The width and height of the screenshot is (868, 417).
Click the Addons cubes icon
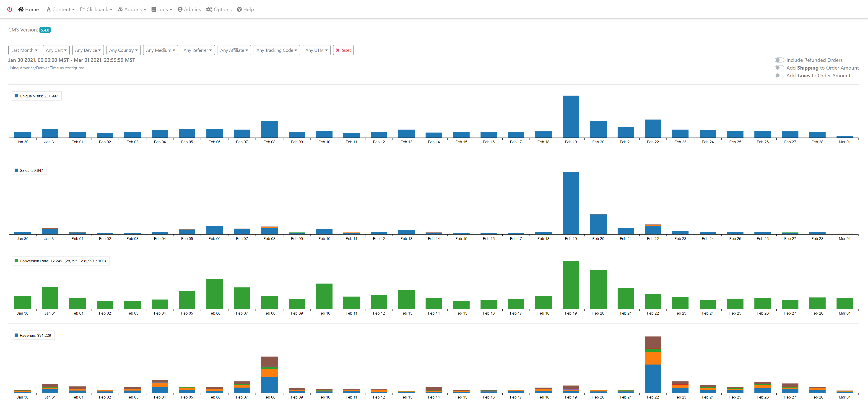click(120, 9)
